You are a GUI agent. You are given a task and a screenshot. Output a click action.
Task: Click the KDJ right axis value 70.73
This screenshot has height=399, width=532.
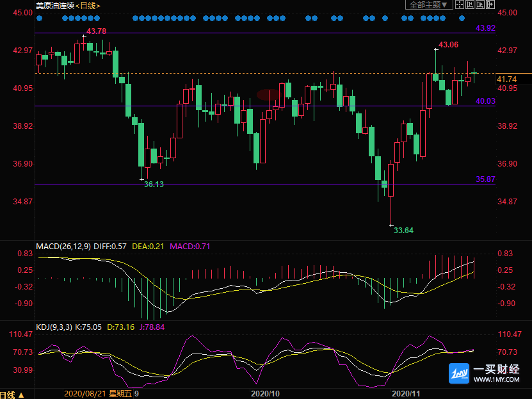[x=507, y=352]
